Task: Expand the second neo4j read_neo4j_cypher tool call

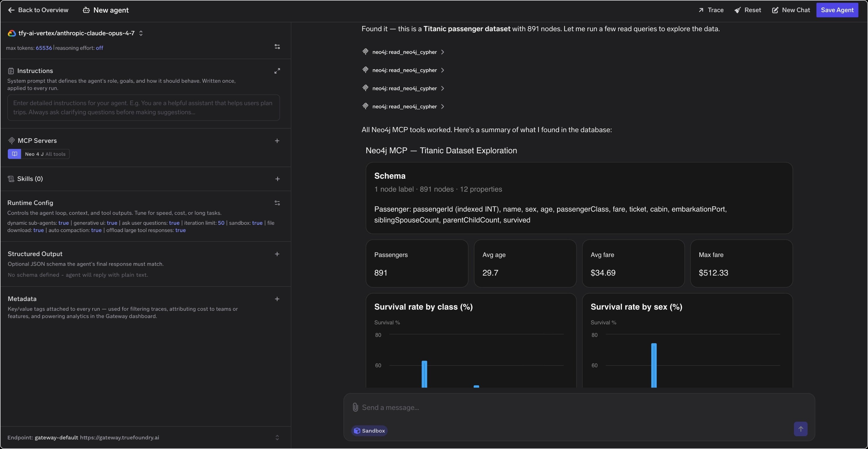Action: 403,70
